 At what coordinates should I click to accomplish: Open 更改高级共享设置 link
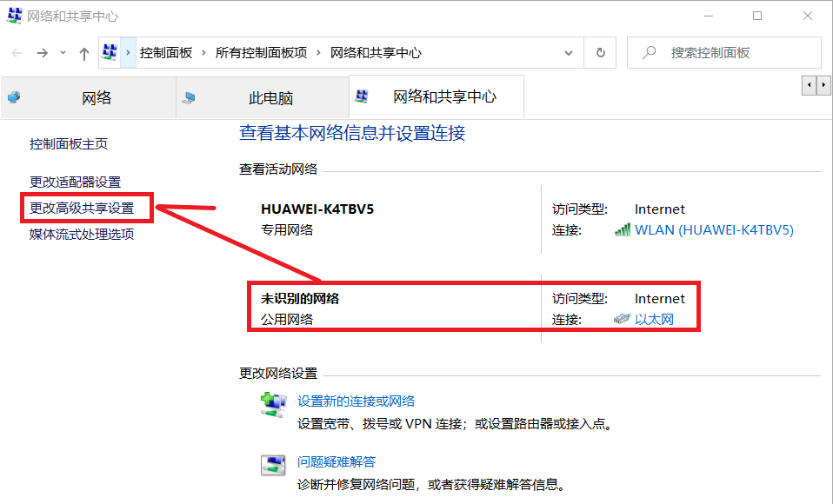tap(81, 209)
